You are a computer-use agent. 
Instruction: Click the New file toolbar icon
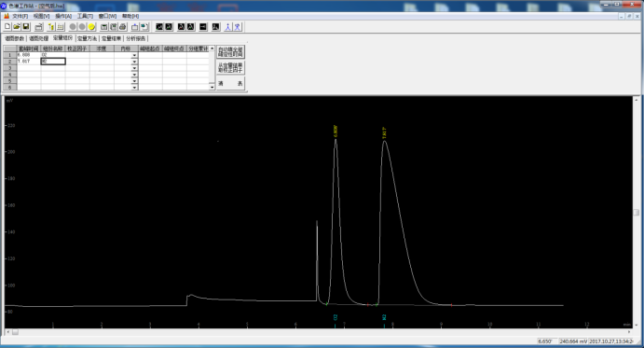(7, 27)
